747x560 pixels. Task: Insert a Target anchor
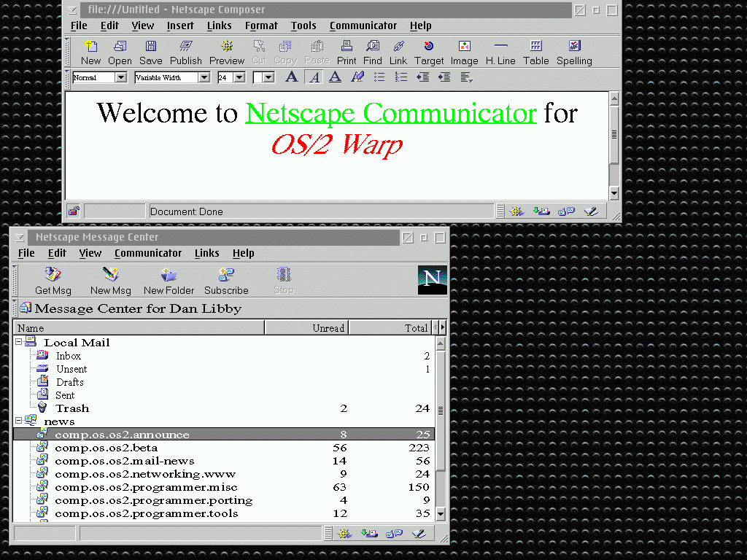429,52
